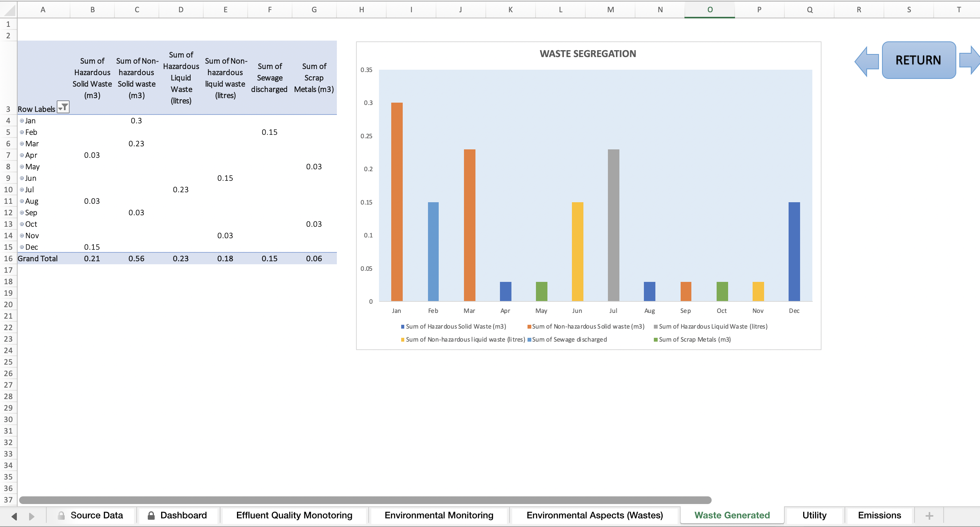Navigate to previous sheet tabs arrow

click(14, 516)
